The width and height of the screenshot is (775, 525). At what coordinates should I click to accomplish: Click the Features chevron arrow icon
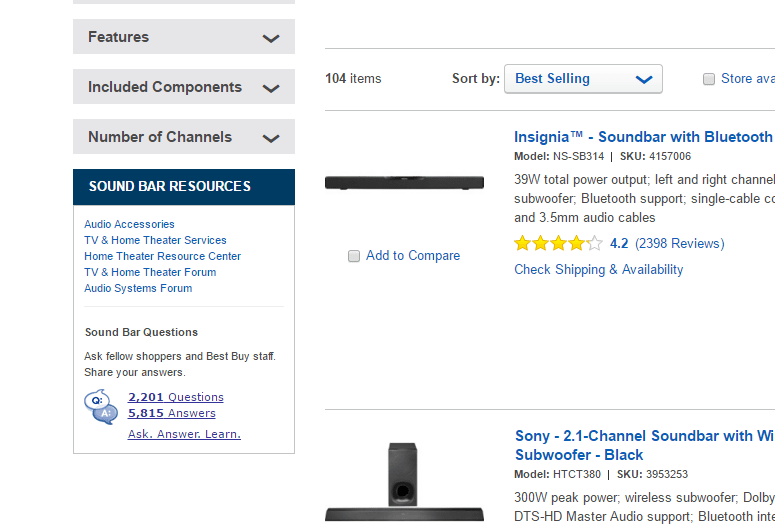(271, 38)
